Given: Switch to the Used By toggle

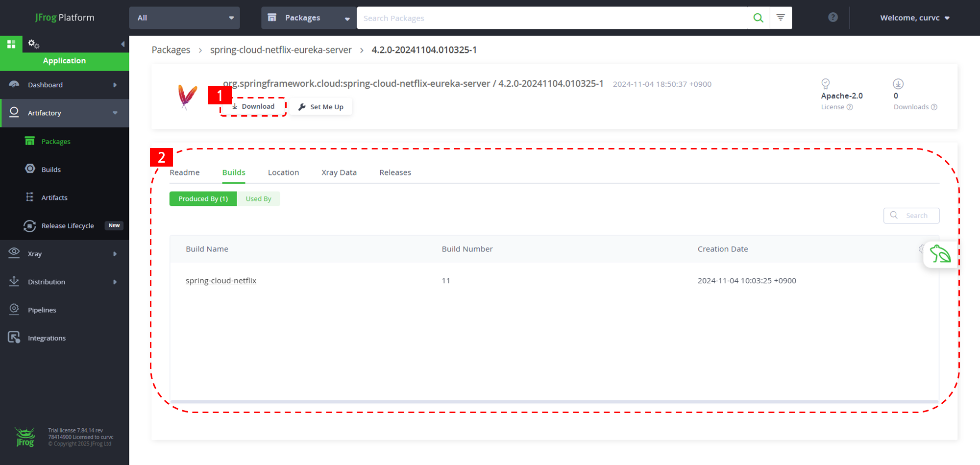Looking at the screenshot, I should coord(258,198).
